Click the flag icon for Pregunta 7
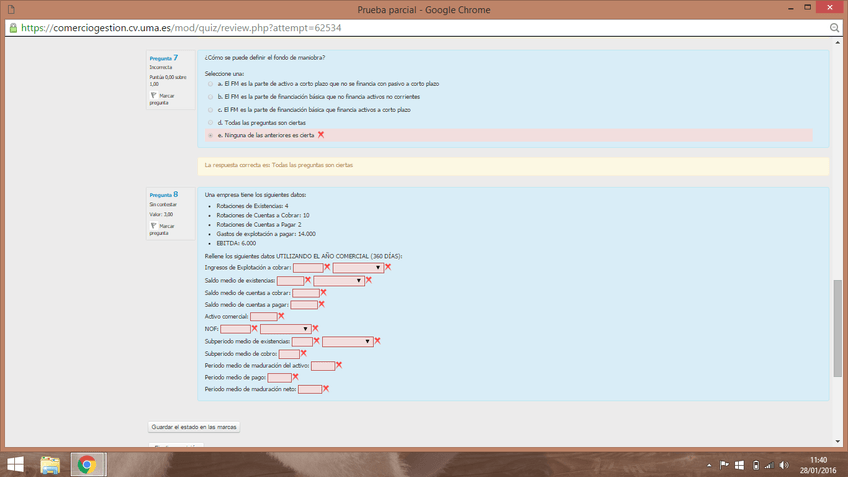 (x=154, y=96)
